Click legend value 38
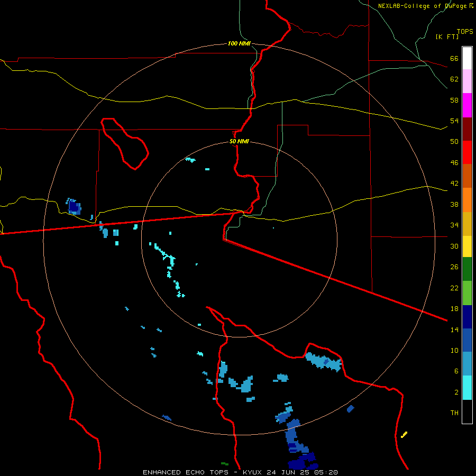This screenshot has width=476, height=476. click(x=454, y=204)
